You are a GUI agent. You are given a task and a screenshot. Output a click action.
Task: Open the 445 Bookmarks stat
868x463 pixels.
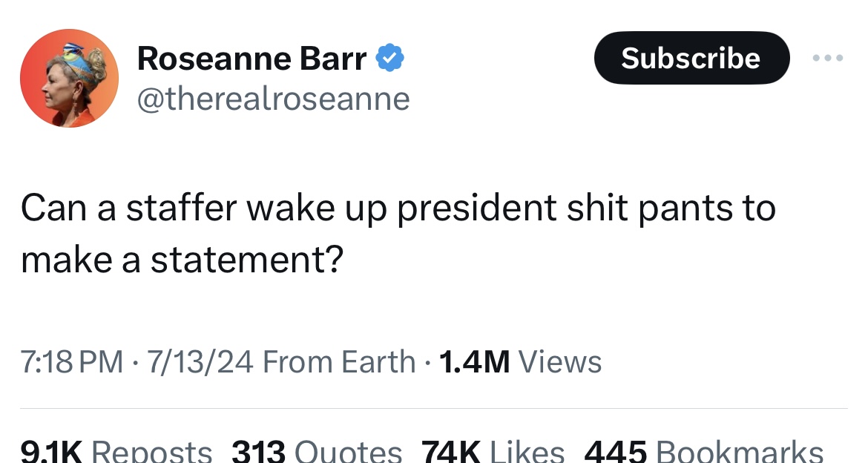[704, 451]
